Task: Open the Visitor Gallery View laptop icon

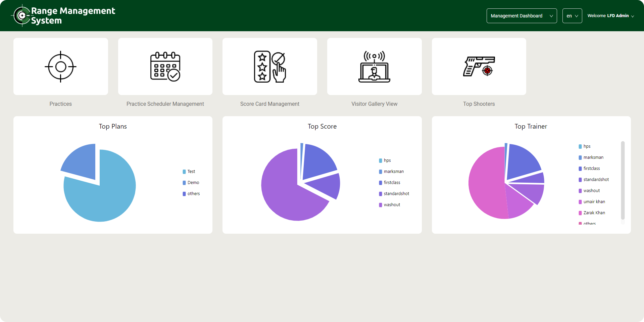Action: (374, 66)
